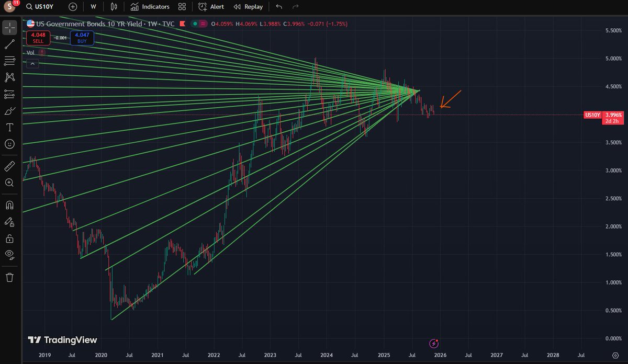The image size is (628, 364).
Task: Select the Text annotation tool
Action: 9,127
